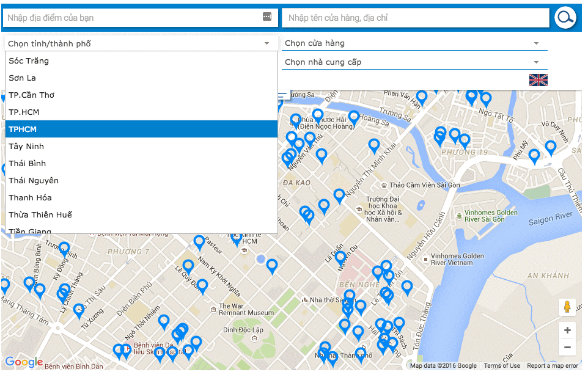Click the Nhà thờ church marker icon

305,300
